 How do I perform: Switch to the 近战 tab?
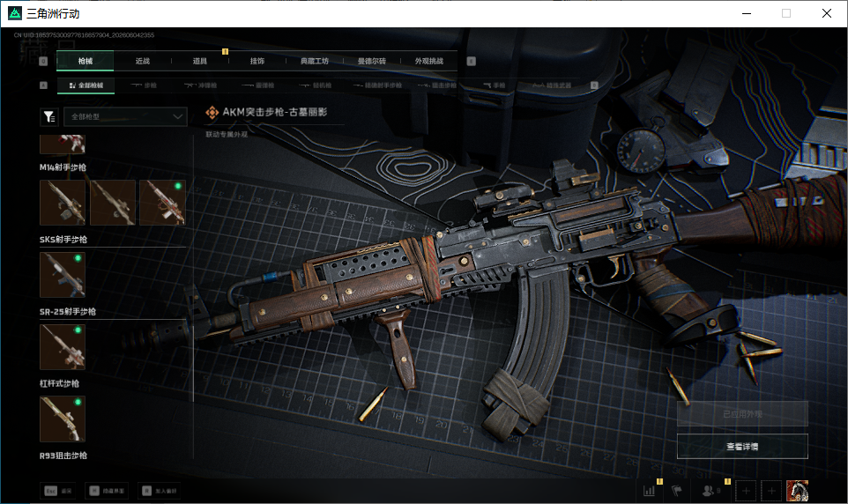coord(143,61)
